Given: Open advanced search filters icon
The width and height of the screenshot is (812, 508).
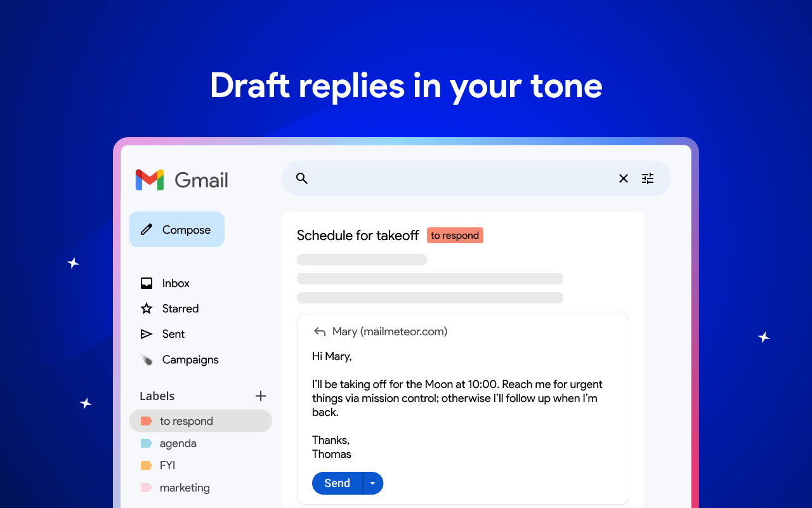Looking at the screenshot, I should (x=647, y=178).
